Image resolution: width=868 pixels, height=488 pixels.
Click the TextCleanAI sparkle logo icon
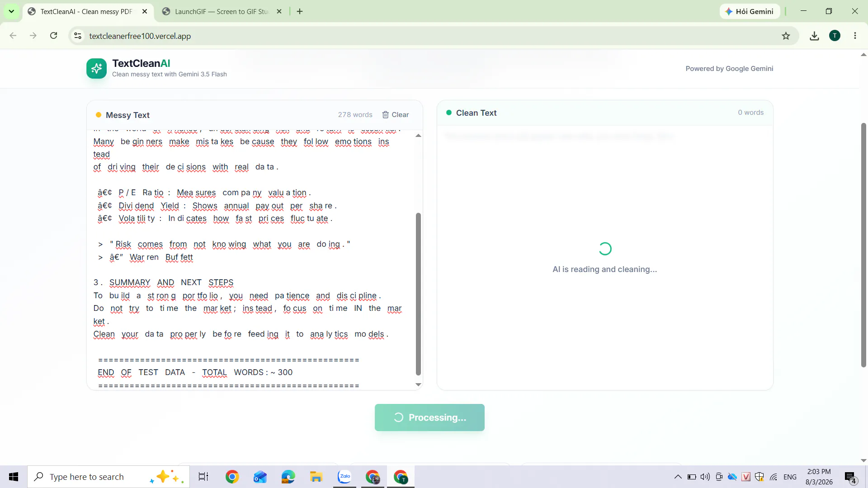click(x=96, y=69)
